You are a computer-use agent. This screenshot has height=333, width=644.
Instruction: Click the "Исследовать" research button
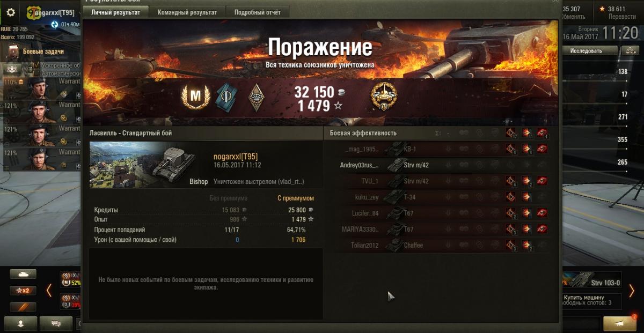tap(586, 50)
